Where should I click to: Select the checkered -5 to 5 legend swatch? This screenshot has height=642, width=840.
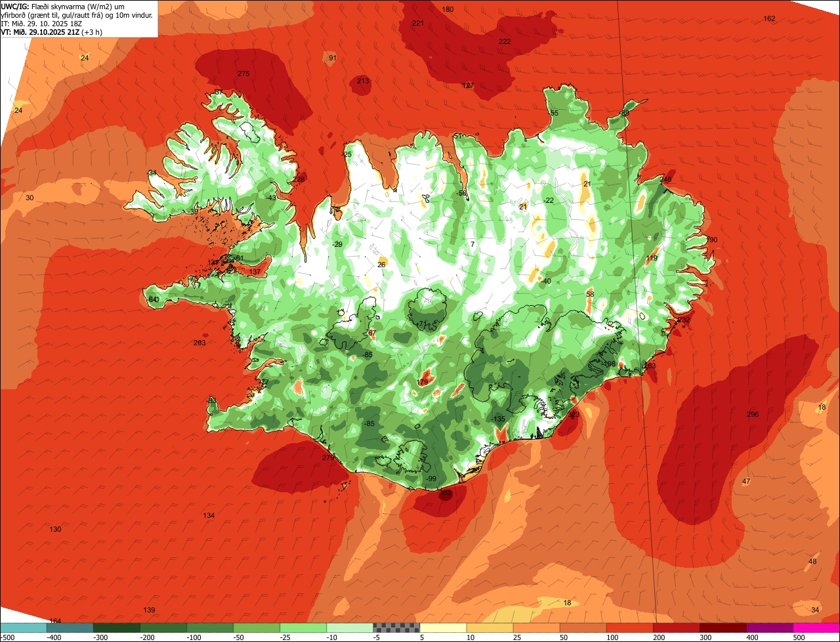(396, 628)
